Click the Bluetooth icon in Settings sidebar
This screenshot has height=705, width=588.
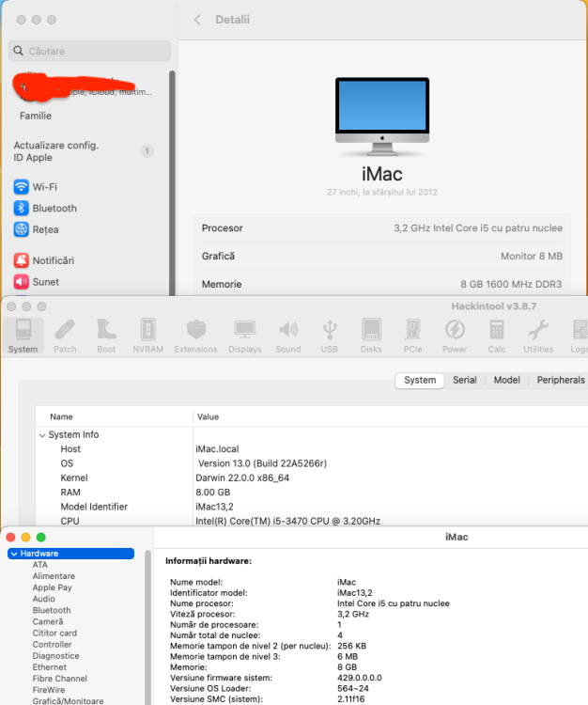pos(21,208)
